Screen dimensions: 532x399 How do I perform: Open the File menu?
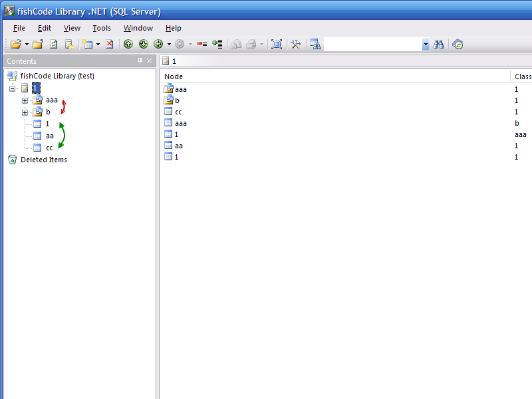pos(19,28)
